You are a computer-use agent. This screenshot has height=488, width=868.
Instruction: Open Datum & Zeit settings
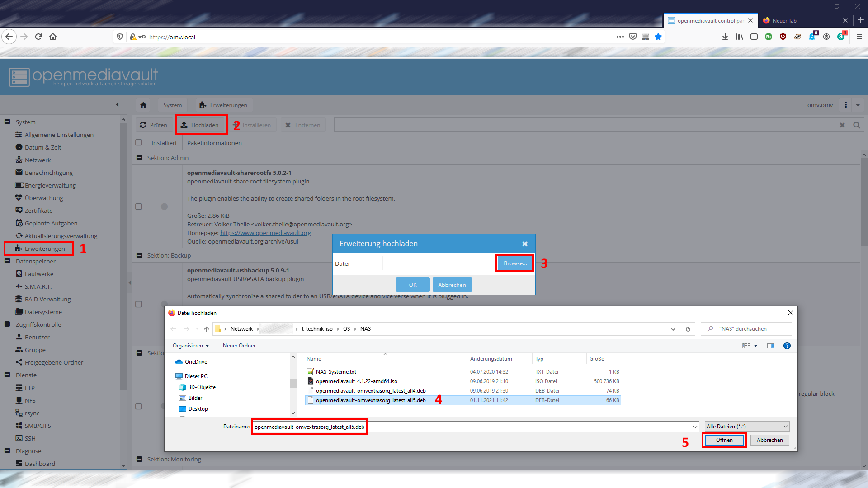click(x=43, y=147)
